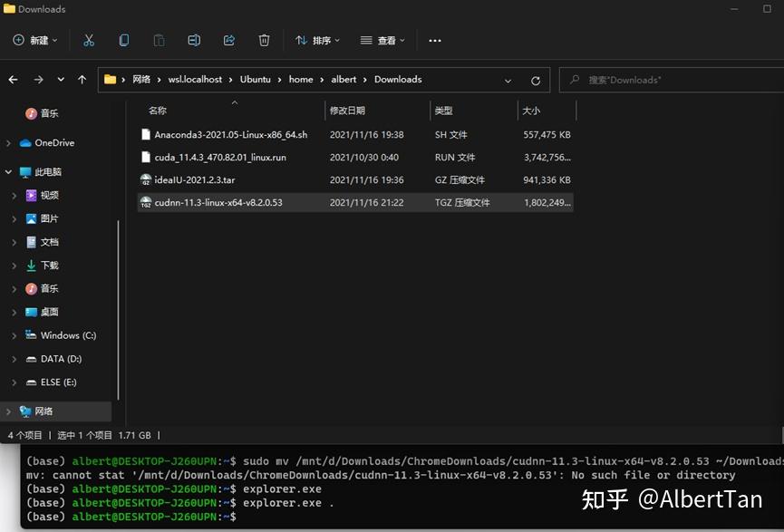The width and height of the screenshot is (784, 532).
Task: Click the 4 个项目 status text
Action: pos(25,436)
